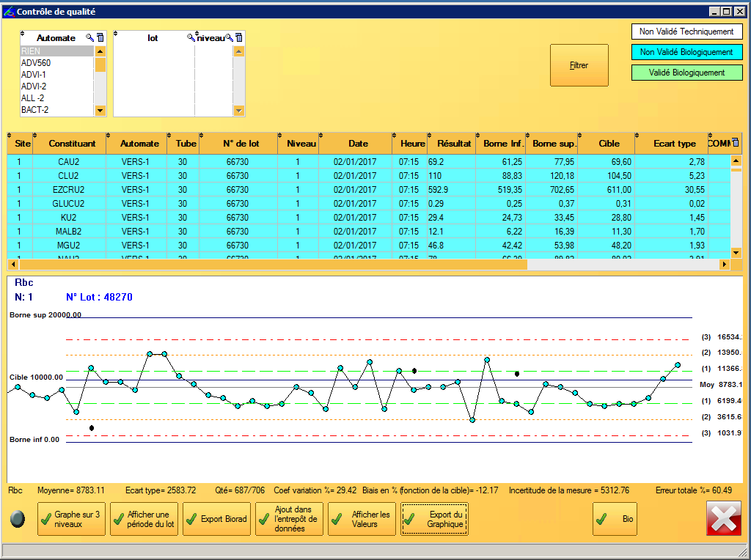
Task: Click the magnifier icon beside niveau header
Action: point(229,37)
